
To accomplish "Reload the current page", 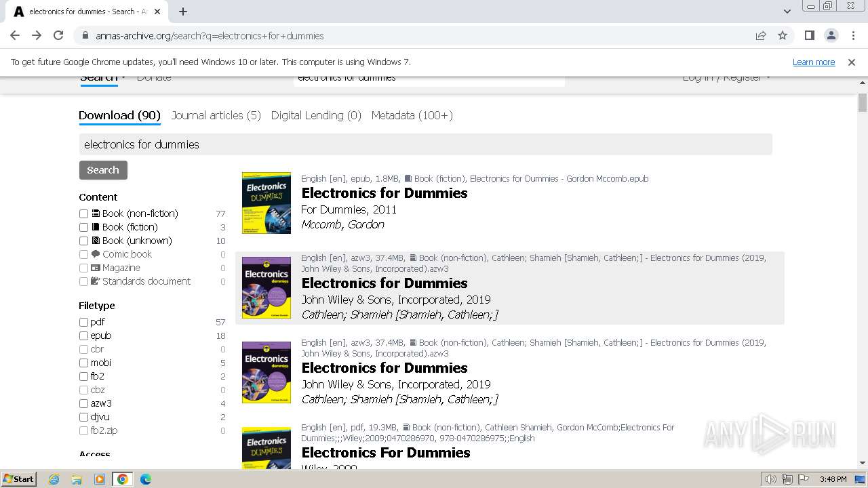I will 58,35.
